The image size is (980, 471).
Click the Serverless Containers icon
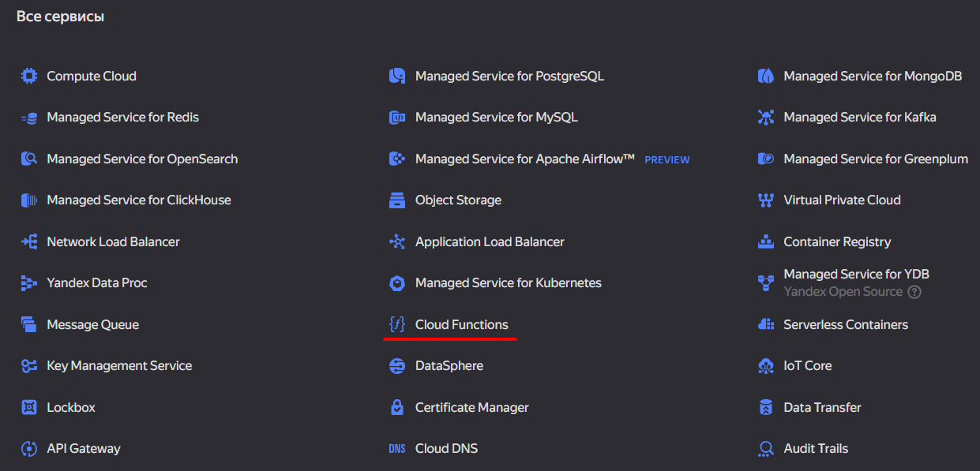tap(766, 324)
